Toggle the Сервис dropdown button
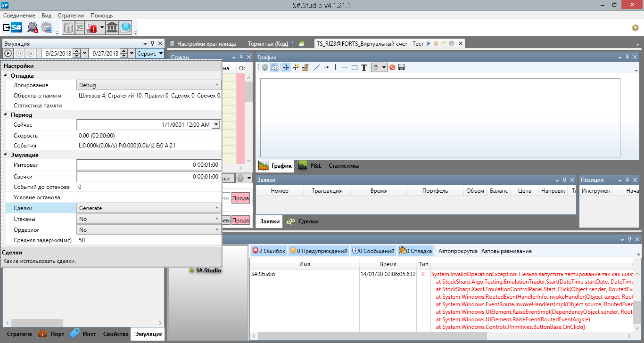This screenshot has height=343, width=644. [x=150, y=53]
